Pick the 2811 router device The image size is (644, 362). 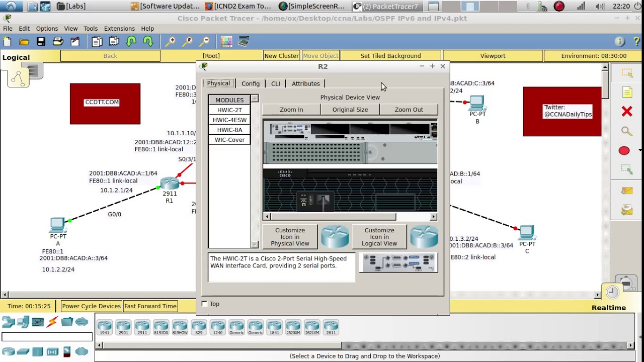331,327
